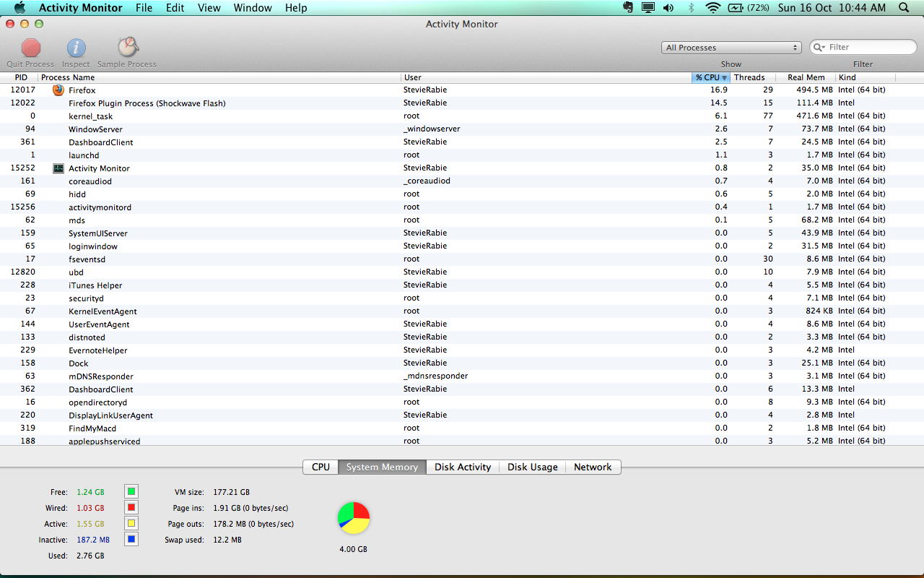Open the Window menu
Viewport: 924px width, 578px height.
point(253,8)
